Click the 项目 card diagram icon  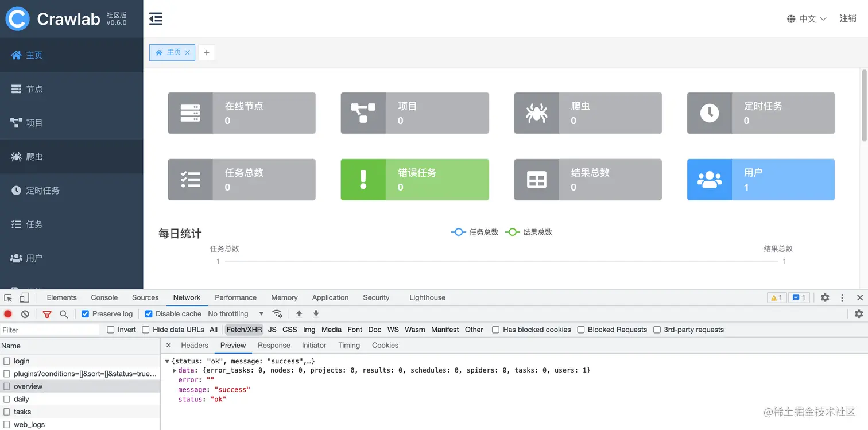tap(363, 113)
